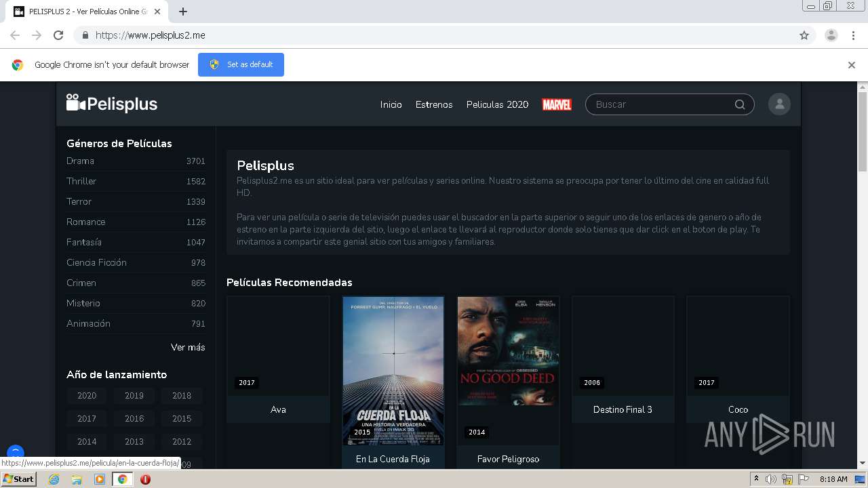Filter by release year 2017
The width and height of the screenshot is (868, 488).
pyautogui.click(x=87, y=419)
